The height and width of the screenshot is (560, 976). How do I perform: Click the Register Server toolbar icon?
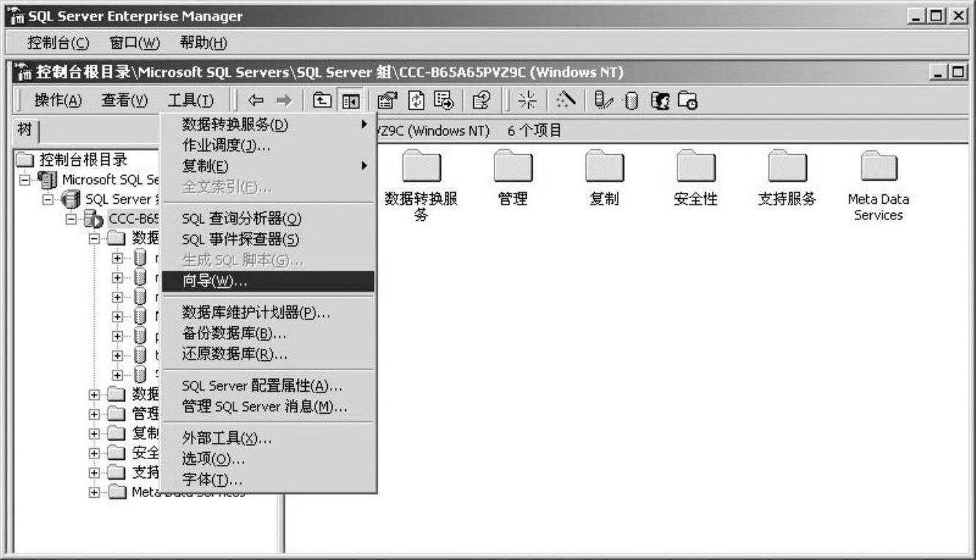click(604, 100)
